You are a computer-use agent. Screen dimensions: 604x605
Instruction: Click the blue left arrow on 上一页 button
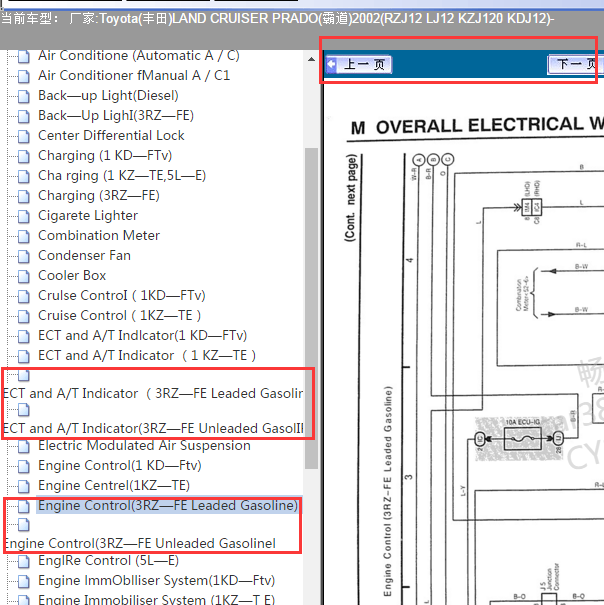click(332, 64)
